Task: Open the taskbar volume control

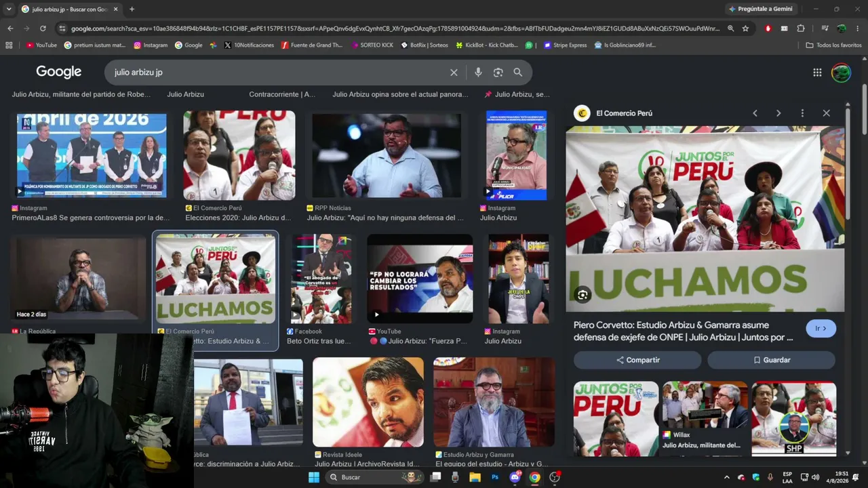Action: coord(815,477)
